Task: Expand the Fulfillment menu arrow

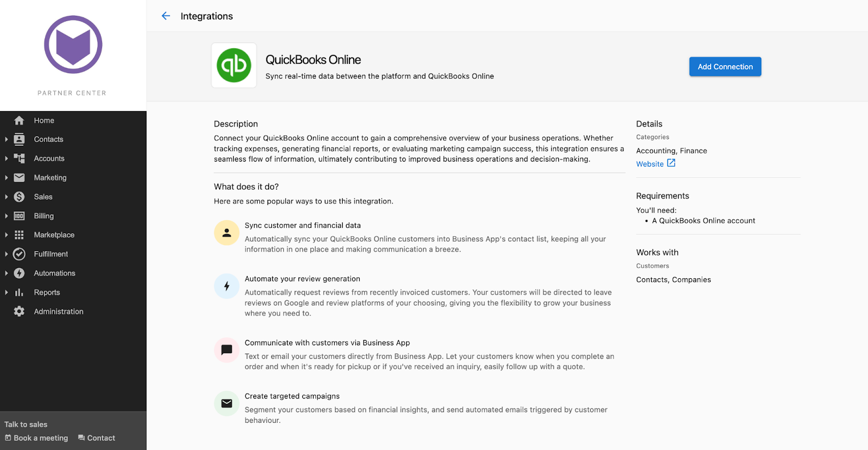Action: click(x=6, y=254)
